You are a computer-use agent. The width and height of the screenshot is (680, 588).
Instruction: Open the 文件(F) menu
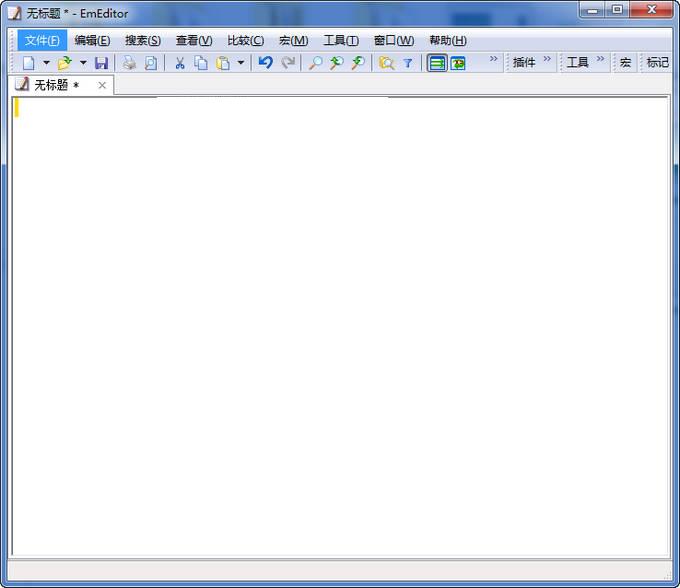tap(42, 40)
